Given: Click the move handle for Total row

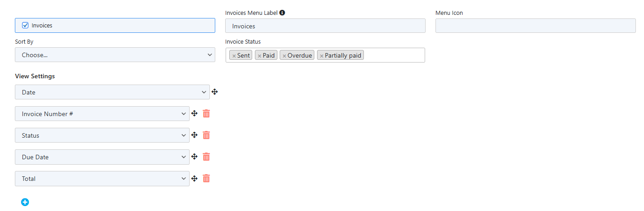Looking at the screenshot, I should [x=195, y=178].
